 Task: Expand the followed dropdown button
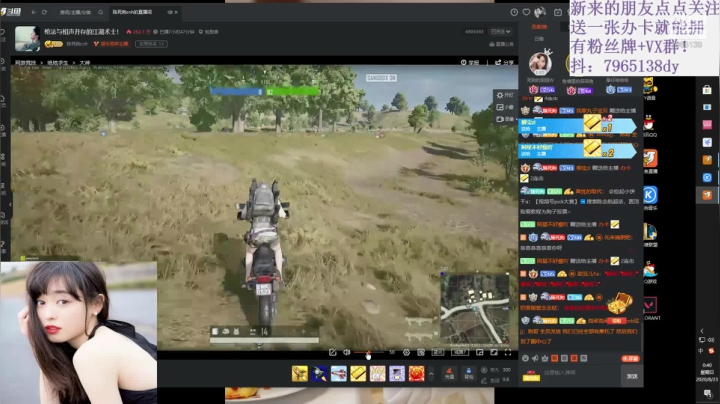click(501, 32)
